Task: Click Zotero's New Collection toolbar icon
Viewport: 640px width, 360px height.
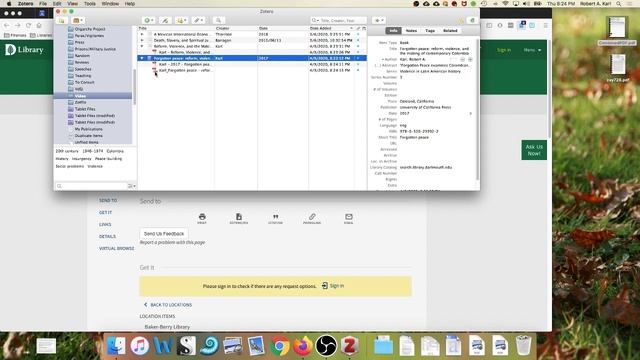Action: click(x=62, y=20)
